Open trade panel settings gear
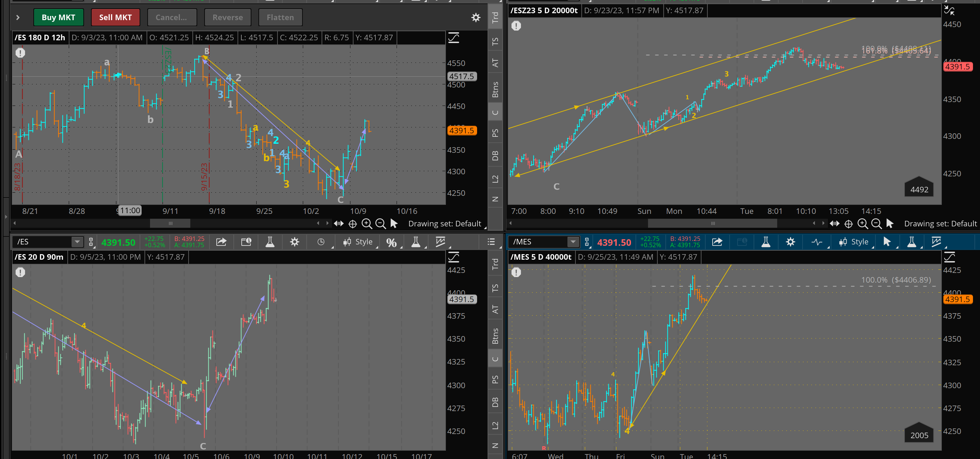The image size is (980, 459). pos(475,17)
